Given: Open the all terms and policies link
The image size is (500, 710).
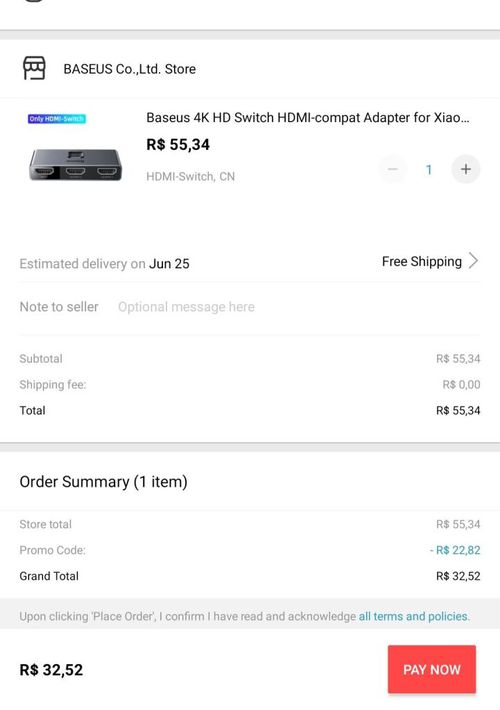Looking at the screenshot, I should coord(414,617).
